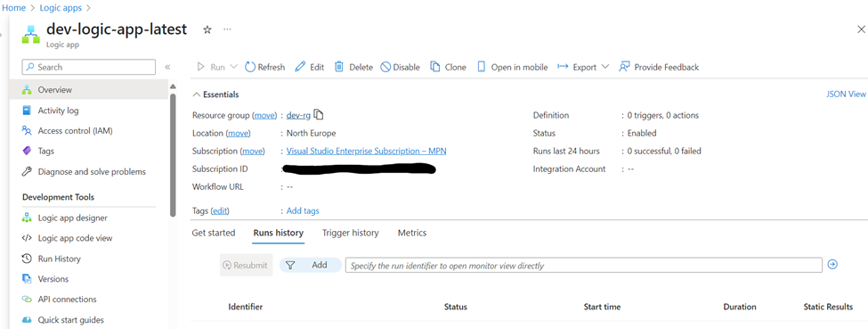Click the Clone icon
868x329 pixels.
(435, 67)
